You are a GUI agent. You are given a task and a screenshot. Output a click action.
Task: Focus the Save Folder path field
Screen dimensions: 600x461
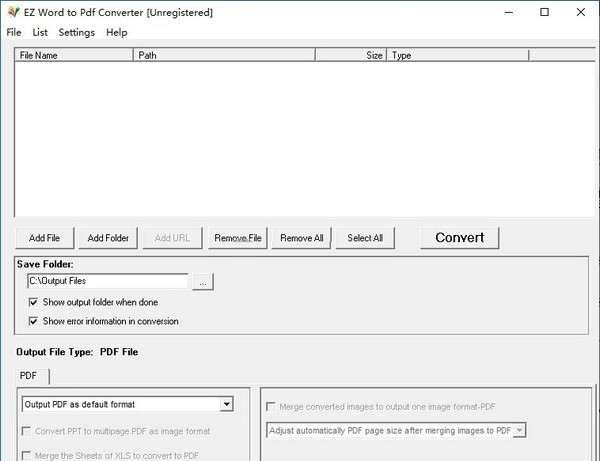108,281
